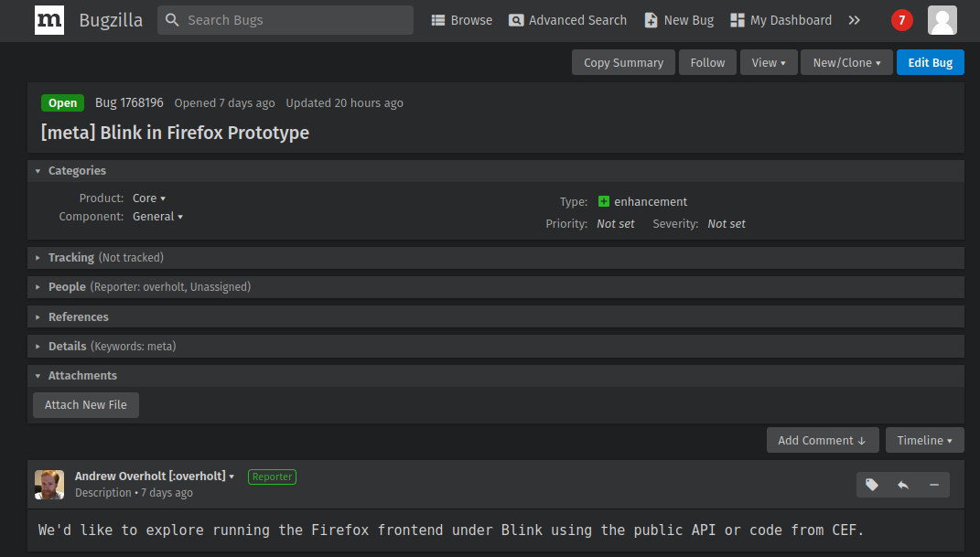Image resolution: width=980 pixels, height=557 pixels.
Task: Open the user account avatar menu
Action: point(942,20)
